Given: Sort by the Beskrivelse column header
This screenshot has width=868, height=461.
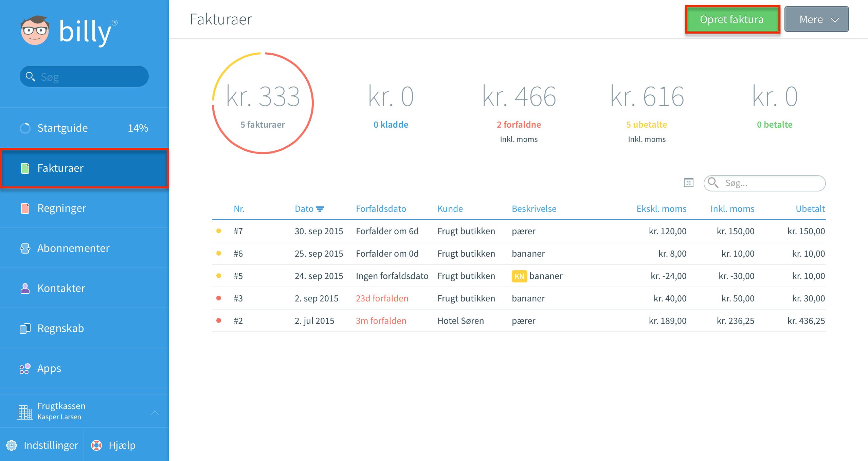Looking at the screenshot, I should pos(534,209).
